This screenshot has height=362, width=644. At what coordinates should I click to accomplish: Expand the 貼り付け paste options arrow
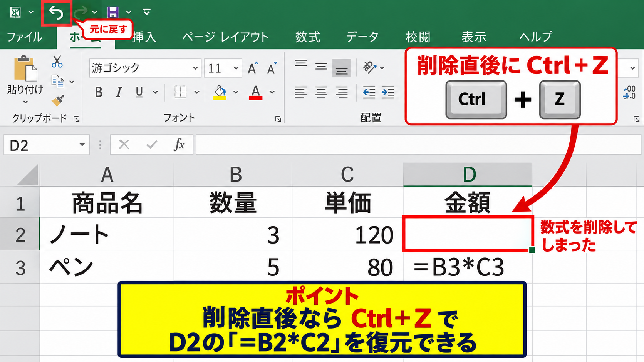[x=25, y=102]
